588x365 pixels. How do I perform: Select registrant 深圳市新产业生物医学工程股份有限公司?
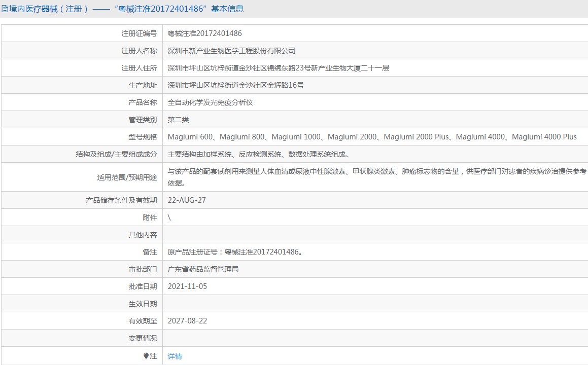[x=232, y=51]
